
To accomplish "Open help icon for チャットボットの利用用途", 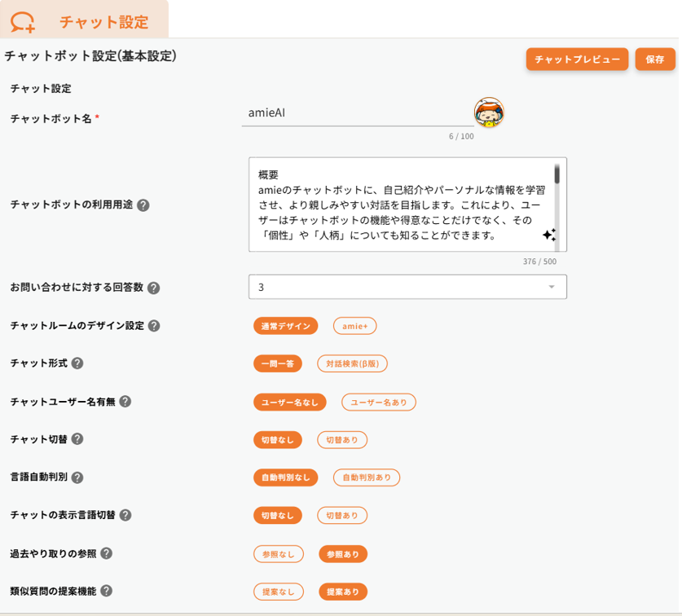I will click(143, 205).
